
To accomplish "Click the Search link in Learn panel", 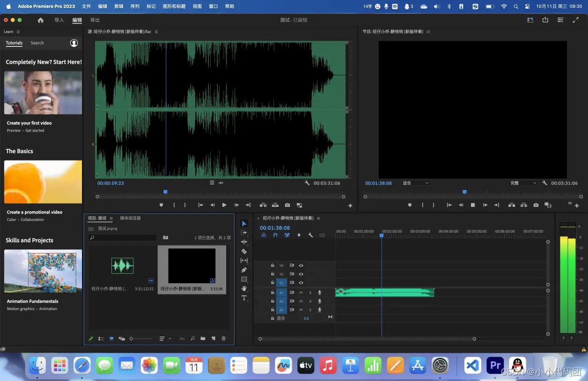I will tap(37, 43).
